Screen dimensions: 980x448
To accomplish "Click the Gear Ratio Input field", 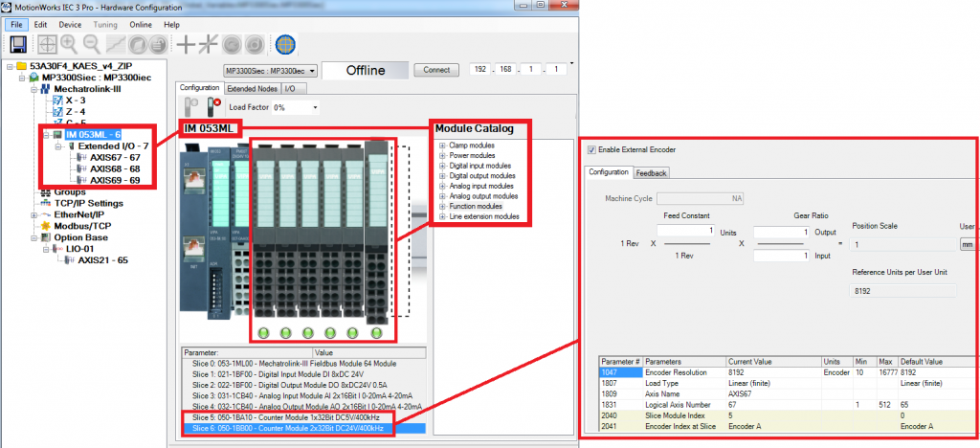I will (783, 256).
